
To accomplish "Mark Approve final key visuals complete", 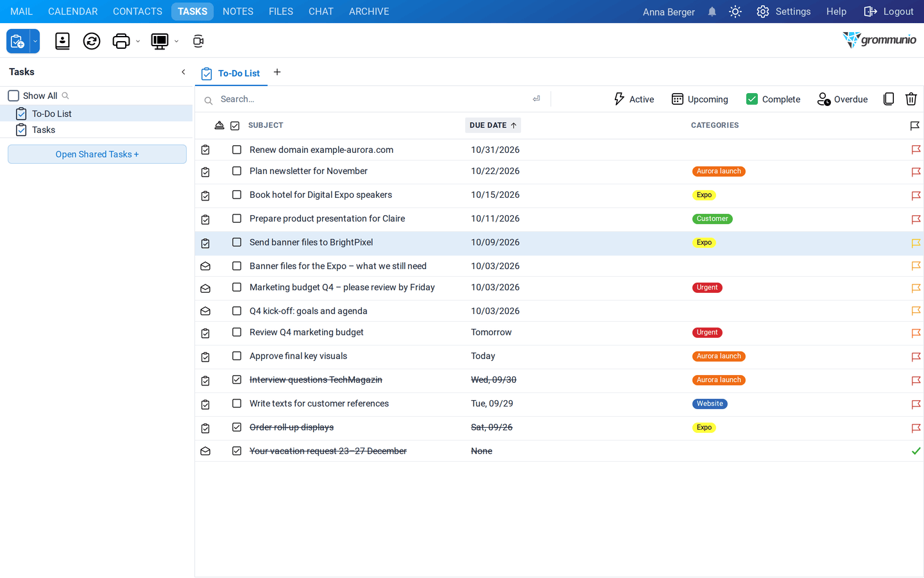I will [x=237, y=356].
